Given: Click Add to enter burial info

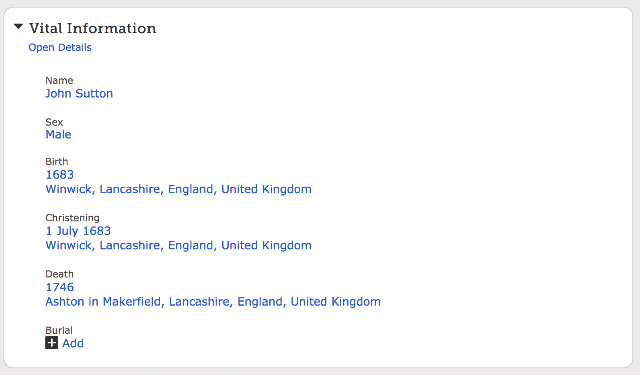Looking at the screenshot, I should coord(73,343).
